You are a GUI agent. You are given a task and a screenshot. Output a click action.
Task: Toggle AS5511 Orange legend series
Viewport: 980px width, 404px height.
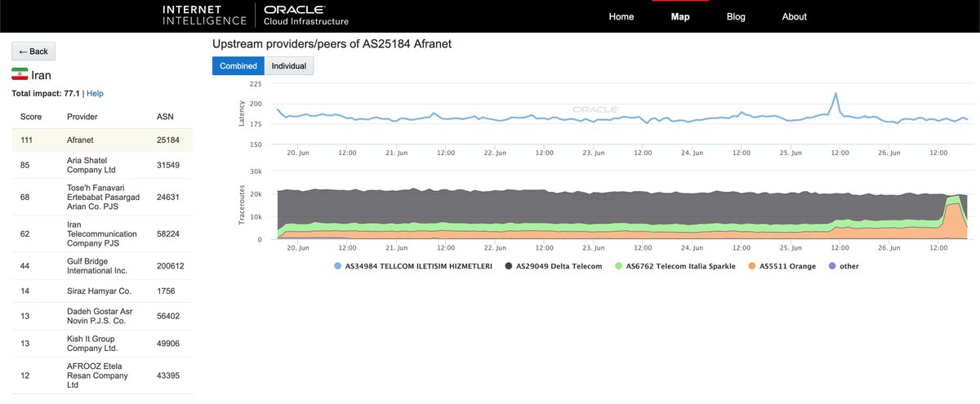coord(782,266)
